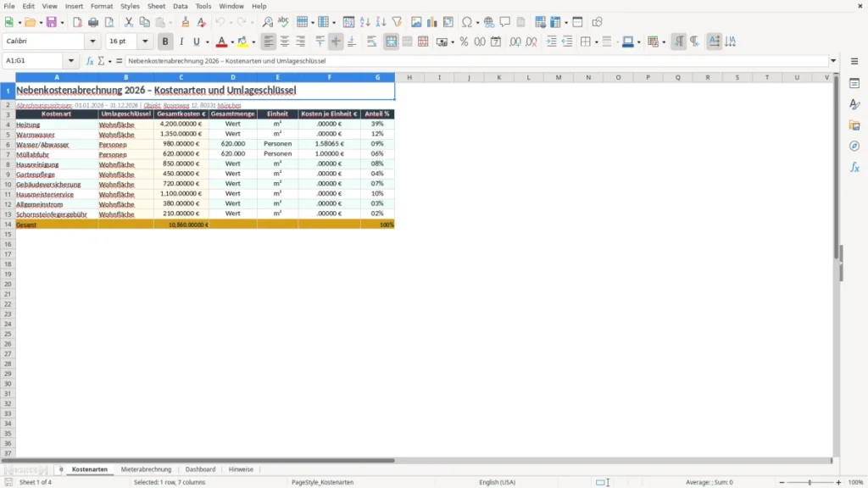Expand the formula bar arrow

click(x=833, y=61)
